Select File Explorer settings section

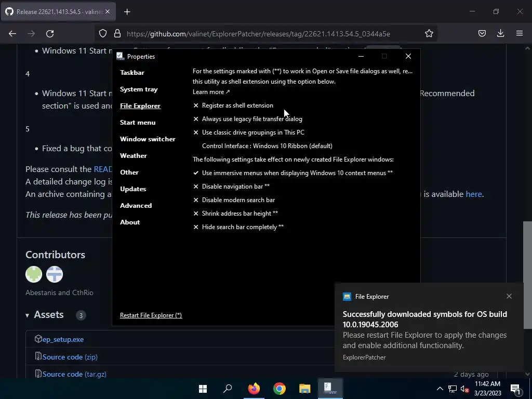[140, 106]
